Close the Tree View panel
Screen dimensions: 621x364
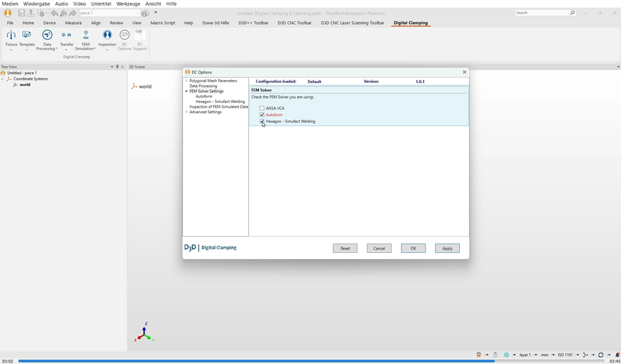pos(122,66)
